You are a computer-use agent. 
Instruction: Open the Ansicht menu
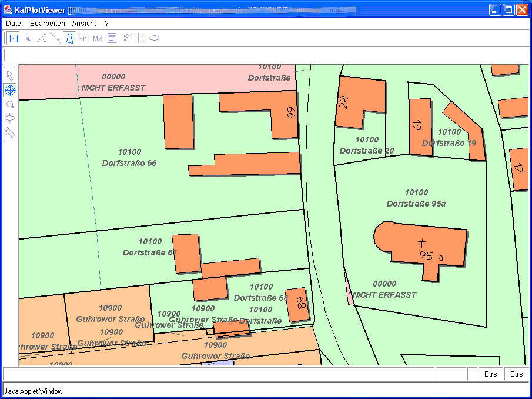pos(84,24)
